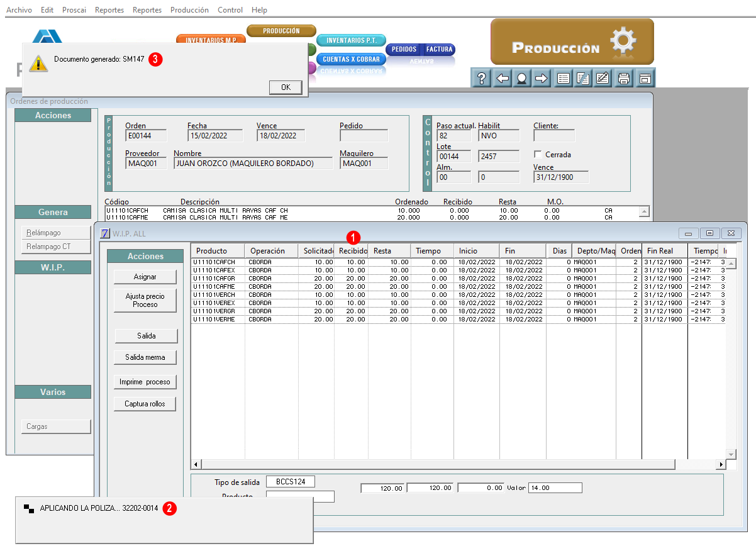Click the Asignar button

[145, 277]
